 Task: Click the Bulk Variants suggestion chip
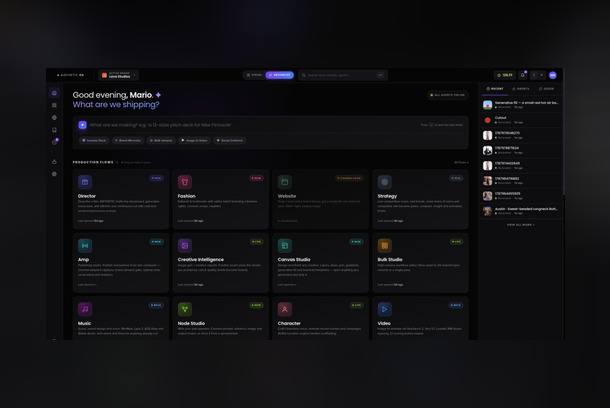coord(161,140)
